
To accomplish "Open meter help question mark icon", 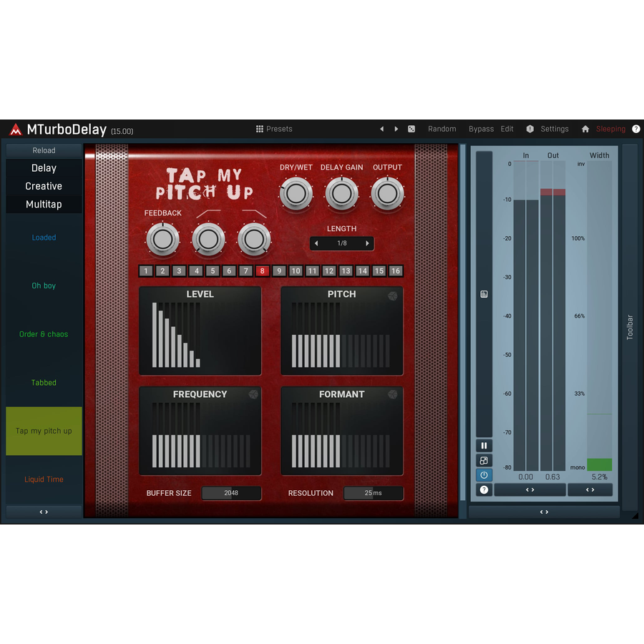I will (x=484, y=489).
